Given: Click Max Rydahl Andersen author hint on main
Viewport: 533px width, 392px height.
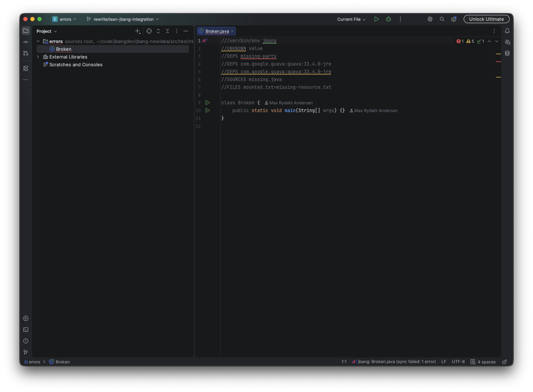Looking at the screenshot, I should pos(374,111).
